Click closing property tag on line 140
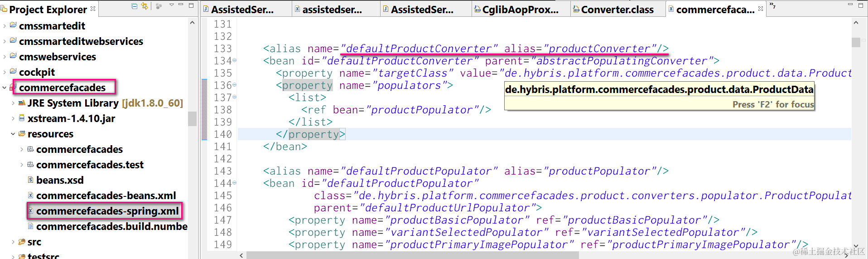 point(311,134)
